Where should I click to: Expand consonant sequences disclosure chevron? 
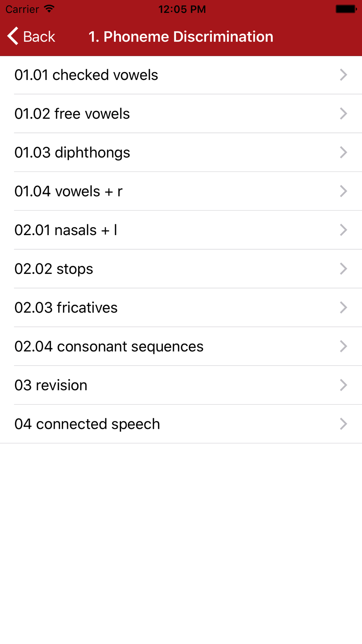(x=343, y=346)
